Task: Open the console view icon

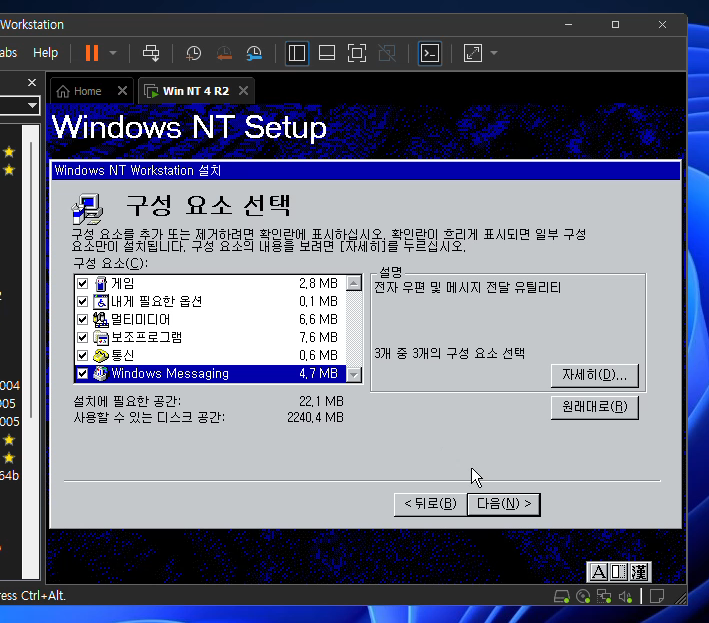Action: 430,53
